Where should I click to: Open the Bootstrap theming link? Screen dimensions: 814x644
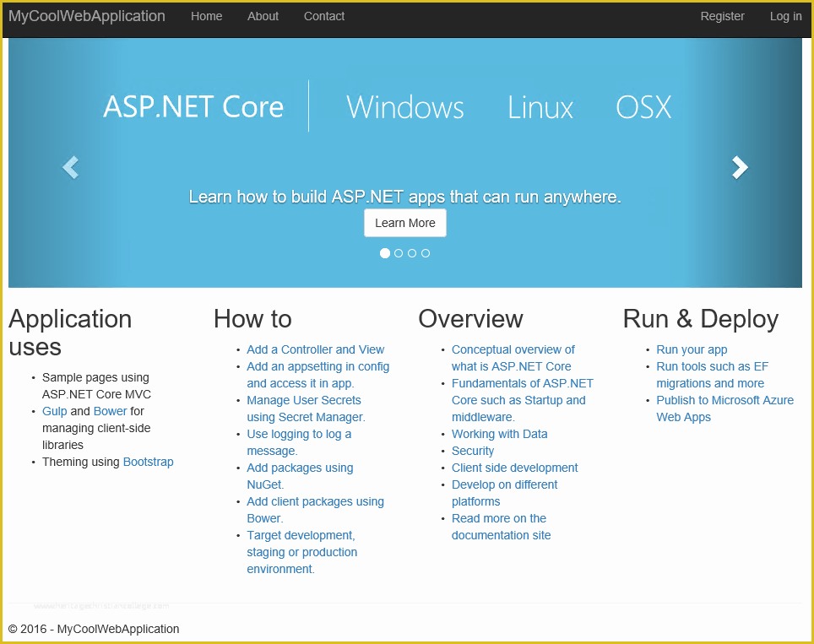[x=148, y=462]
